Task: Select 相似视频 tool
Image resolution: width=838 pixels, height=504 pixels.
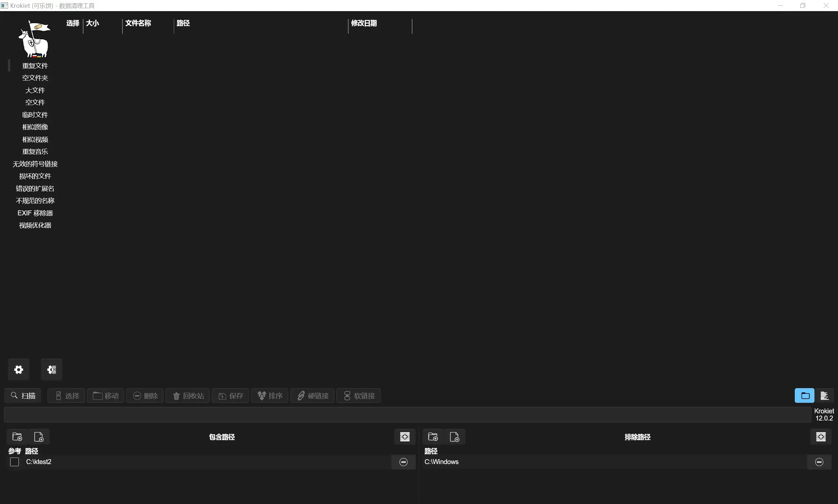Action: pos(35,140)
